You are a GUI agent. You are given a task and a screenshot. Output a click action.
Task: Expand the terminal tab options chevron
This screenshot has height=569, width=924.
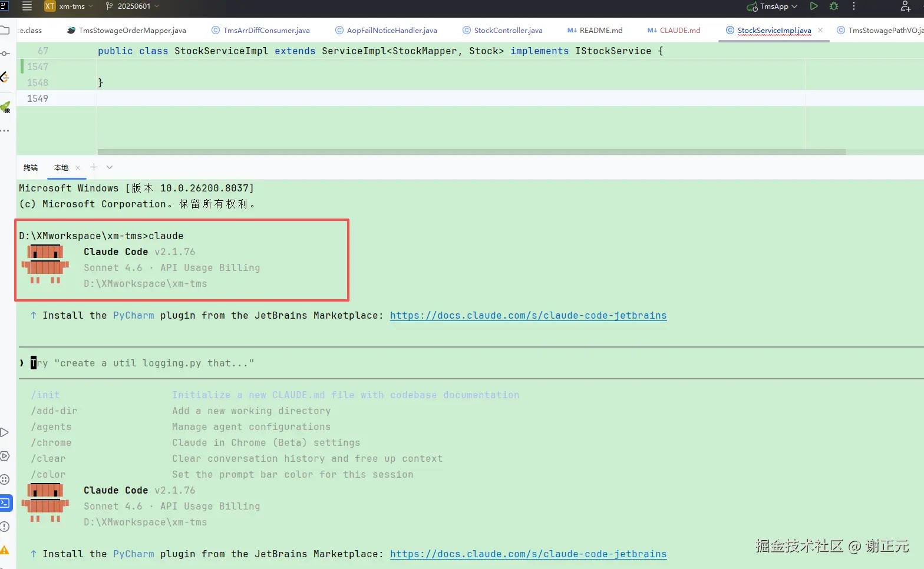coord(110,167)
